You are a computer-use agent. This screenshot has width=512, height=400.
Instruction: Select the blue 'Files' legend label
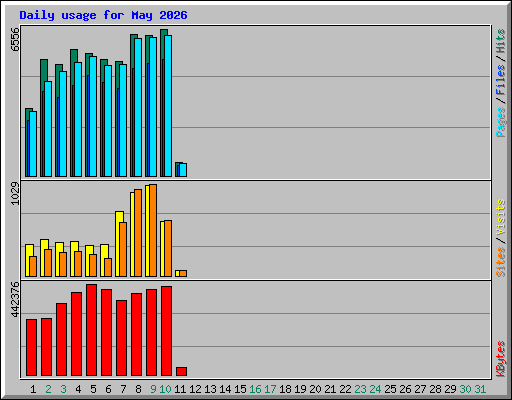click(x=501, y=80)
